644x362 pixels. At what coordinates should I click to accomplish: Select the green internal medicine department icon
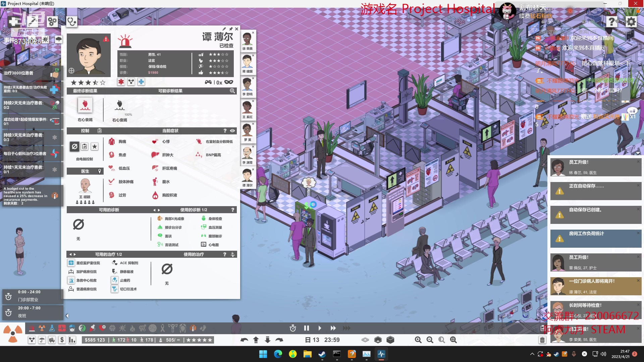(x=82, y=328)
